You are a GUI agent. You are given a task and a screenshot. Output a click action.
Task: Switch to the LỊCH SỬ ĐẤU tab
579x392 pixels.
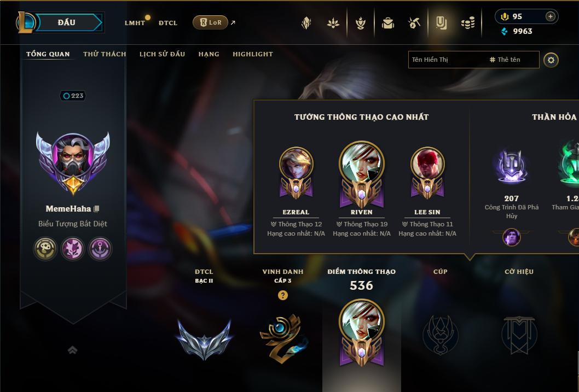pos(162,54)
